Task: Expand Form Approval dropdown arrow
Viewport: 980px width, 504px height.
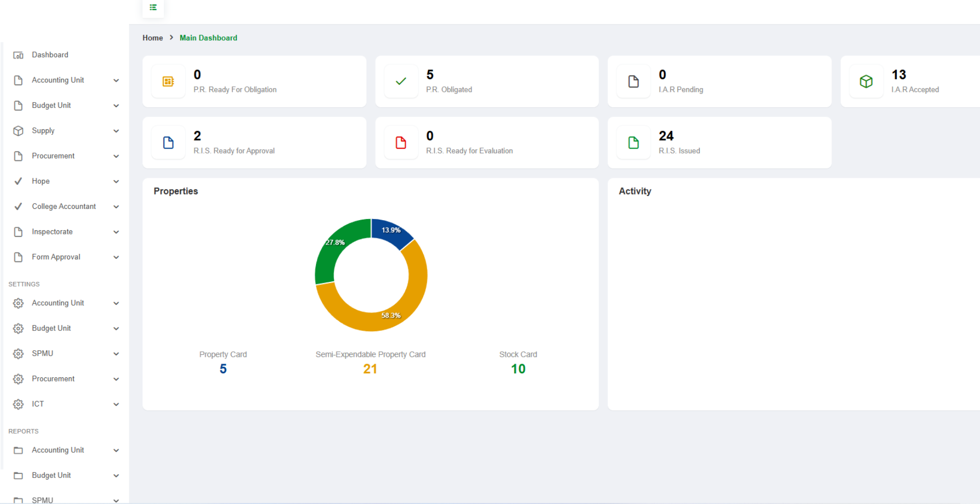Action: tap(116, 257)
